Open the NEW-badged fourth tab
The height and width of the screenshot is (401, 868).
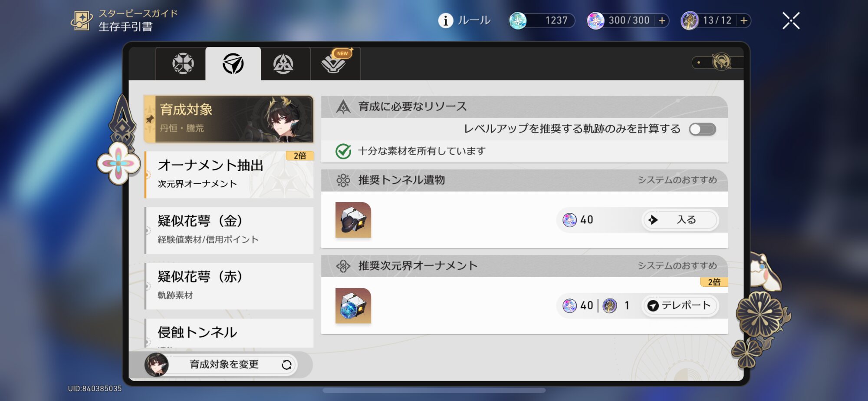pyautogui.click(x=334, y=64)
